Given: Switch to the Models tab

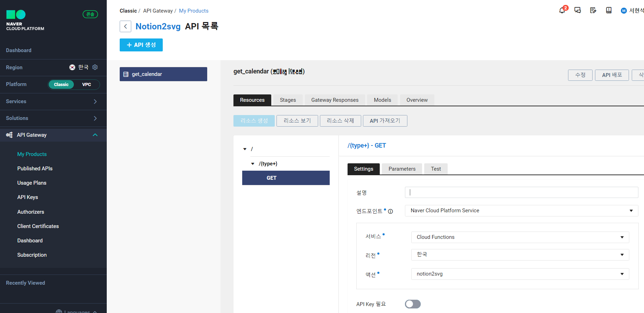Looking at the screenshot, I should 383,100.
